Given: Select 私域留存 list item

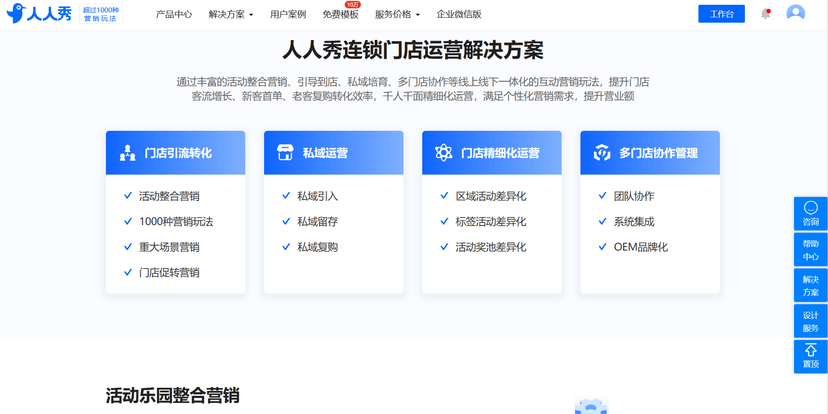Looking at the screenshot, I should pyautogui.click(x=317, y=222).
